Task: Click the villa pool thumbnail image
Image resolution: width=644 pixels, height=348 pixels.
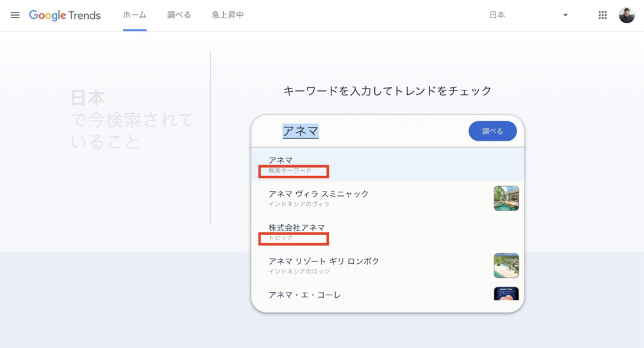Action: (506, 198)
